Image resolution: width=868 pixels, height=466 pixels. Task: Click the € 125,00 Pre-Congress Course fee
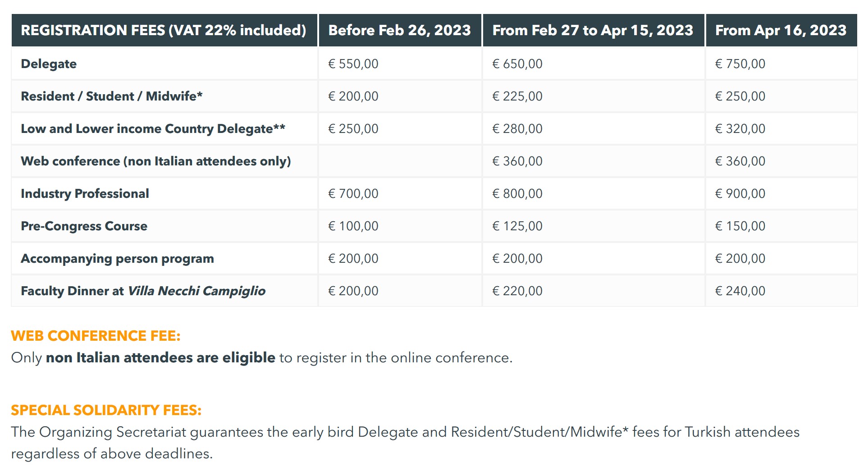click(x=517, y=226)
